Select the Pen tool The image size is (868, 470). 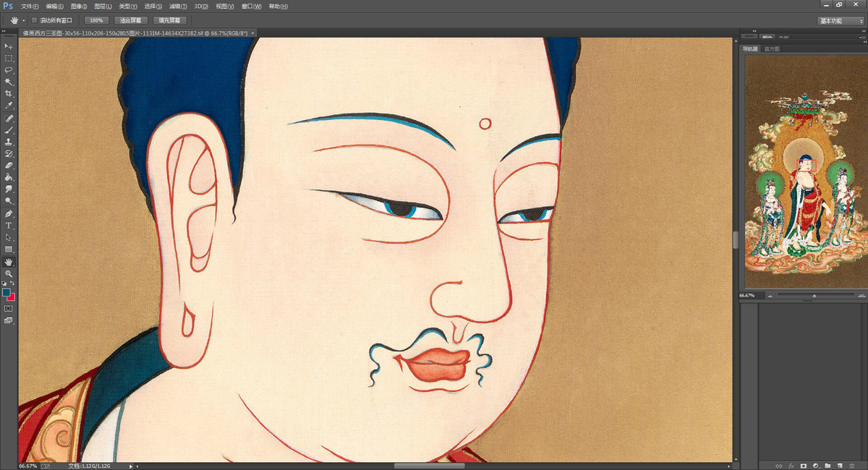(9, 214)
